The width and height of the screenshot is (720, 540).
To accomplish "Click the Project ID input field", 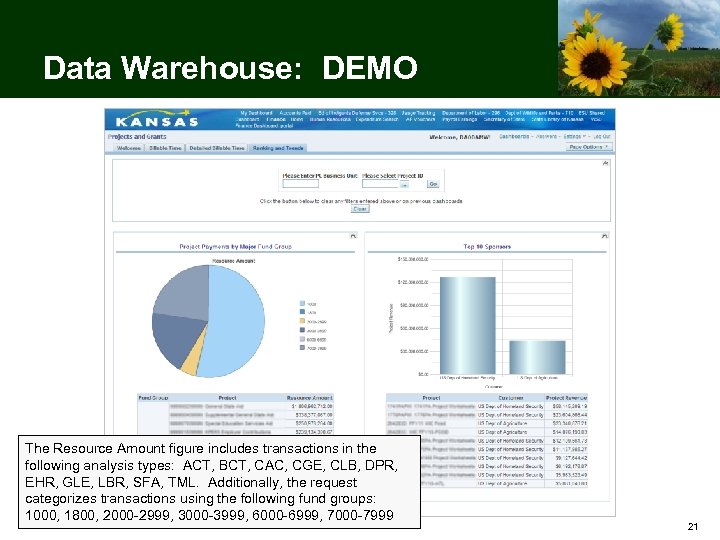I will pos(380,184).
